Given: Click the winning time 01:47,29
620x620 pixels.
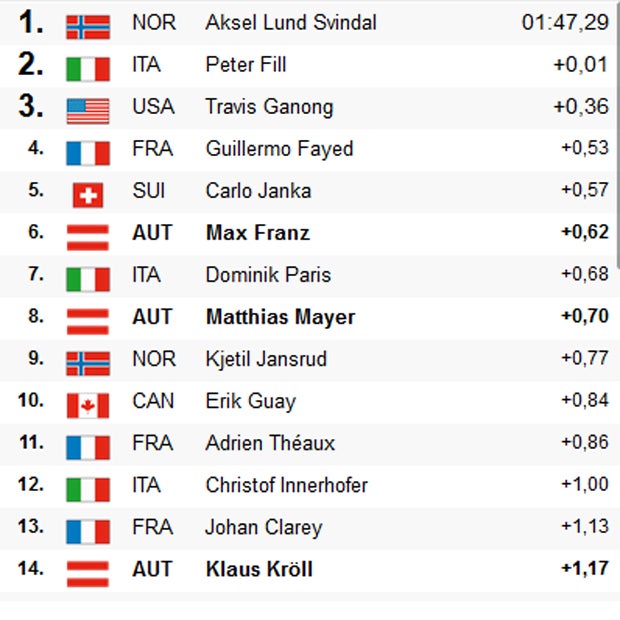Looking at the screenshot, I should point(564,22).
